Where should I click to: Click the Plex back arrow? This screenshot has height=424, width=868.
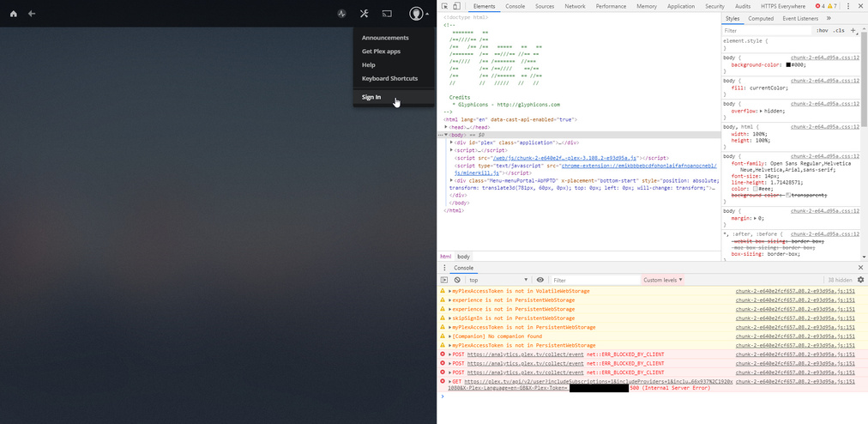[32, 14]
